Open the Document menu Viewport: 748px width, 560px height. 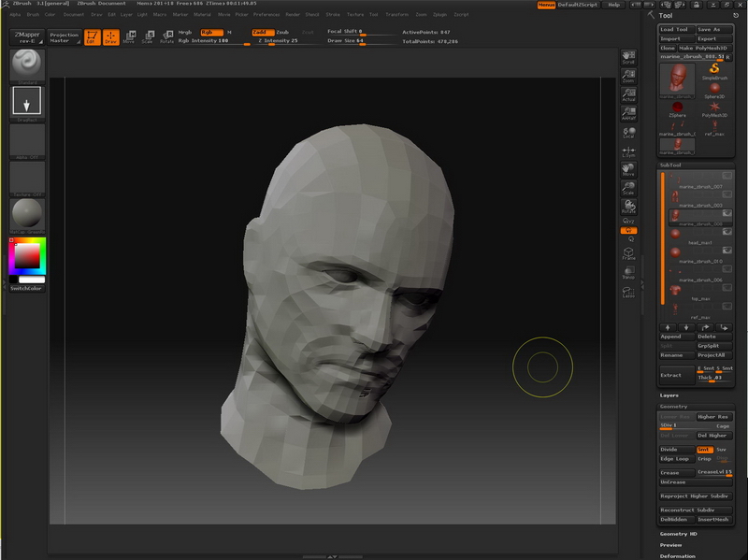(74, 14)
